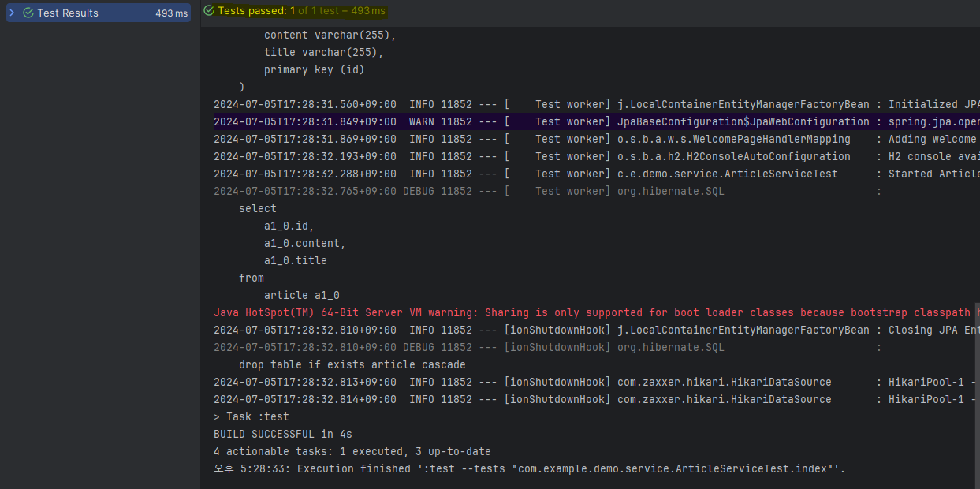
Task: Click the 'article a1_0' SQL line
Action: point(301,295)
